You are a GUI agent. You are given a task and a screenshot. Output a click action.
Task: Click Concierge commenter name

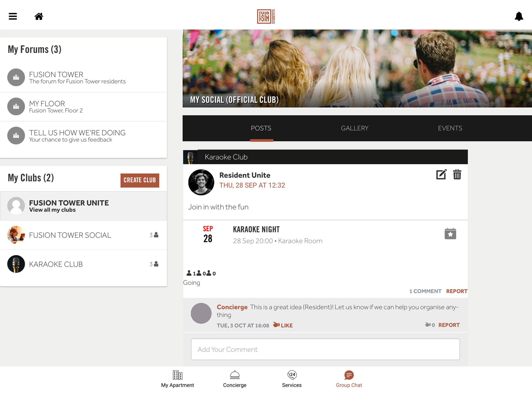(232, 307)
